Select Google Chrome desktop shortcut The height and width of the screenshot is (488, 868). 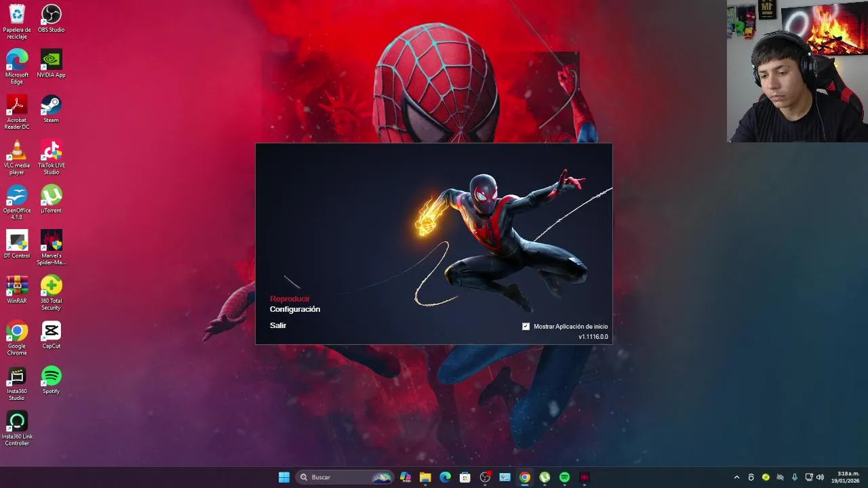point(17,338)
